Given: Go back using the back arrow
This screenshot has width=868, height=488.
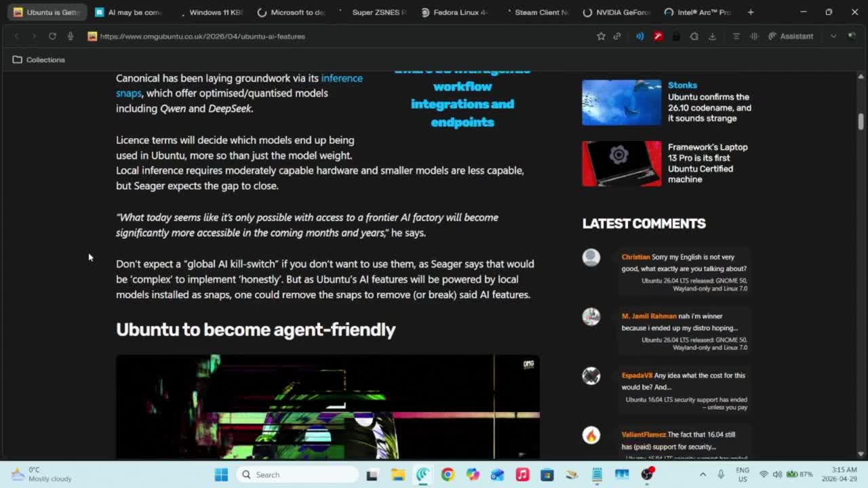Looking at the screenshot, I should click(x=16, y=36).
